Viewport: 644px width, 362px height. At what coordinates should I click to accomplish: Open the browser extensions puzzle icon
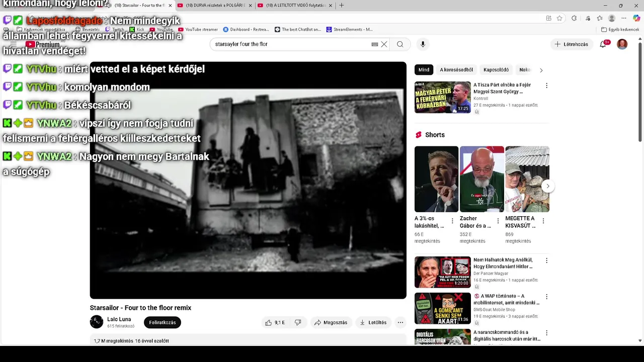pos(574,18)
